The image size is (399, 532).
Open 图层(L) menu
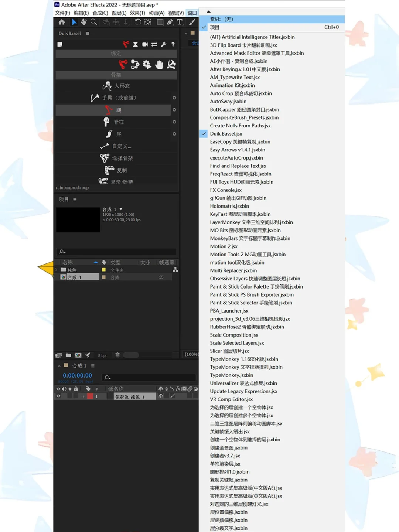(x=119, y=13)
